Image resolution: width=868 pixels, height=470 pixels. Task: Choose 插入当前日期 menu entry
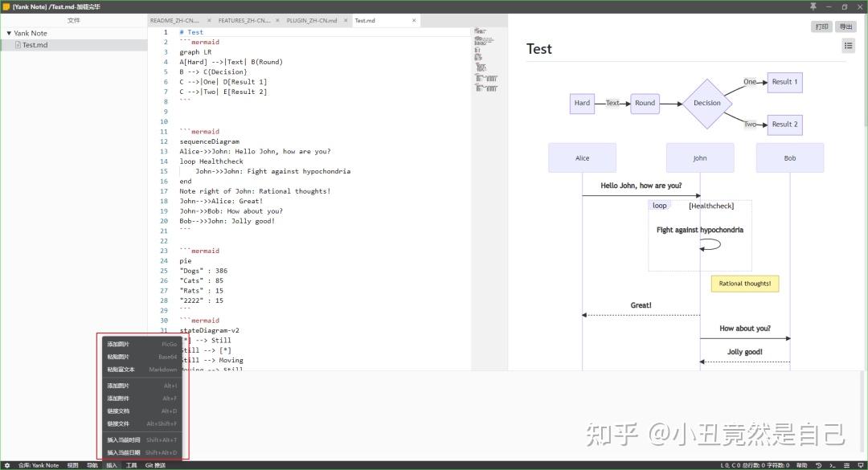(141, 453)
